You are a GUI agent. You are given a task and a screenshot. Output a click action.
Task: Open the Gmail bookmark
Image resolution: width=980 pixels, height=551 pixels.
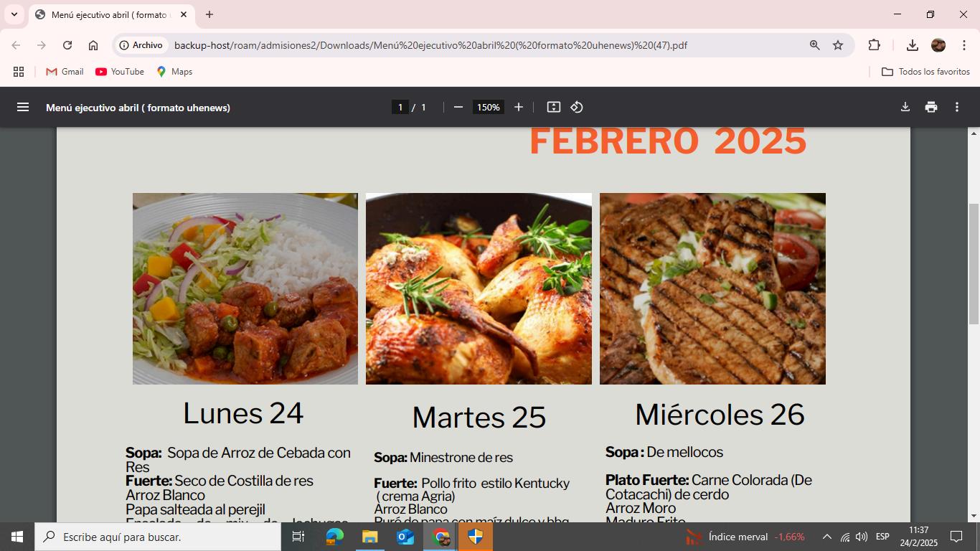click(65, 72)
